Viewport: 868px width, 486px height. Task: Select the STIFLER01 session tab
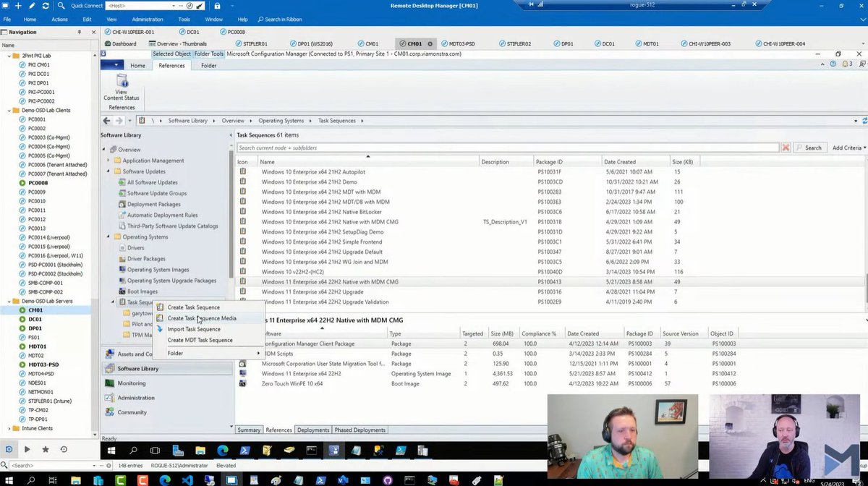[250, 43]
